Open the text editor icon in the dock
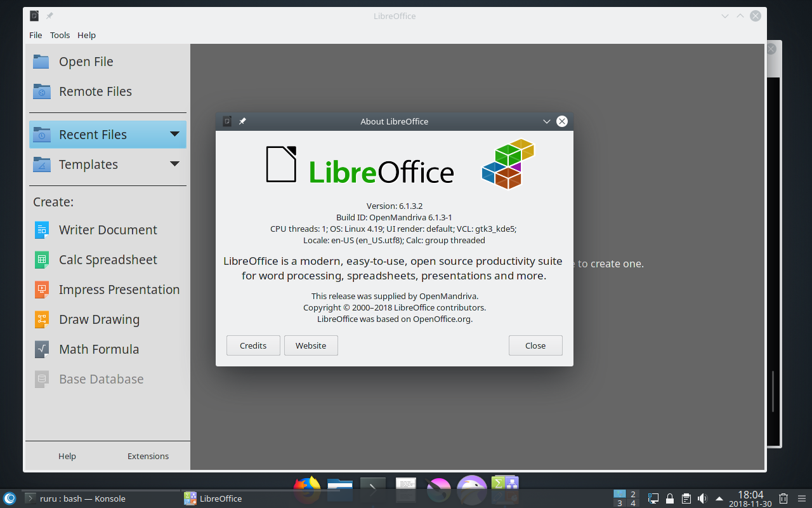The height and width of the screenshot is (508, 812). click(406, 490)
